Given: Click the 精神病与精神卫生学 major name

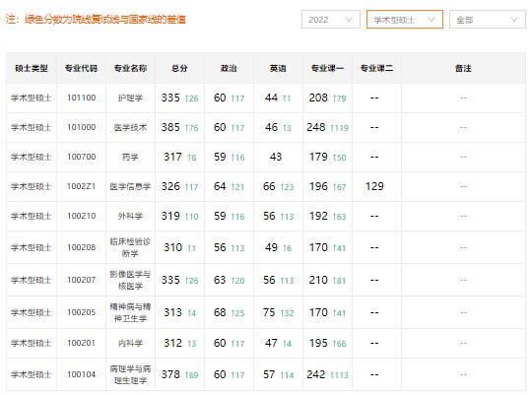Looking at the screenshot, I should pos(130,312).
